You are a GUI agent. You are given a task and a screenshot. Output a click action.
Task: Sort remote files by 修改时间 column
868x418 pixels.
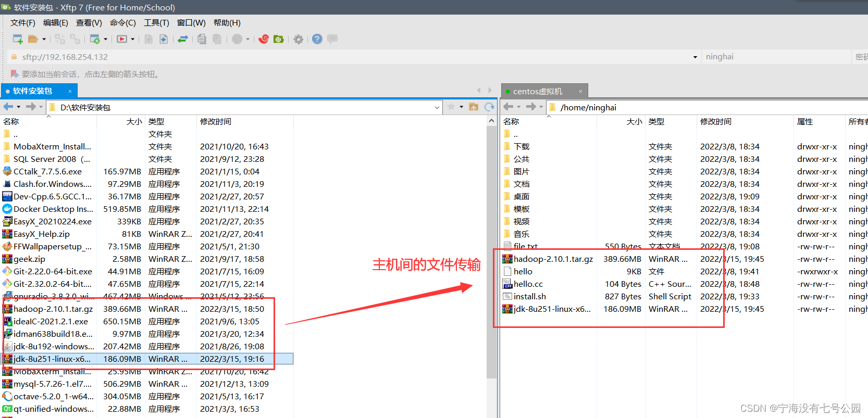(745, 121)
